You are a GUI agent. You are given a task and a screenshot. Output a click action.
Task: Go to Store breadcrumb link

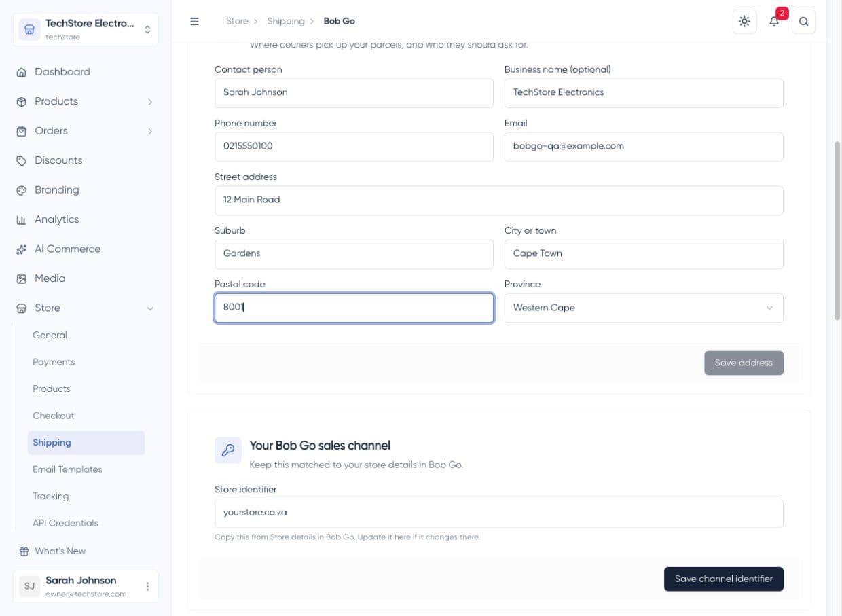(x=237, y=21)
